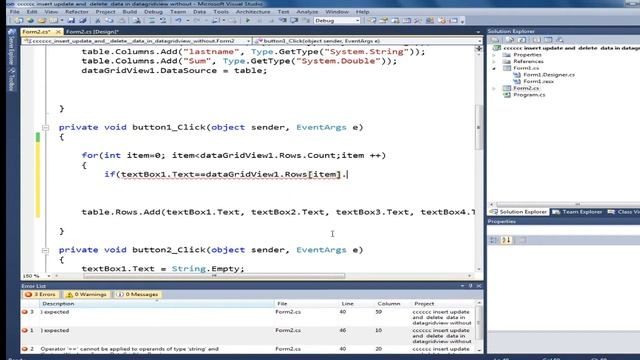Open the Analyze menu
This screenshot has width=640, height=360.
307,12
